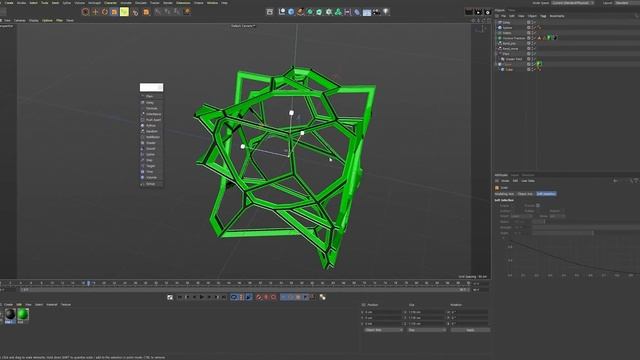640x360 pixels.
Task: Select the Rotate tool circle icon
Action: pyautogui.click(x=104, y=12)
